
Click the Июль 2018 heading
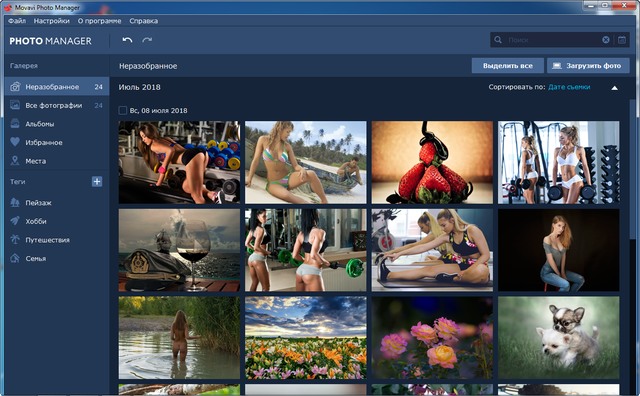pyautogui.click(x=139, y=87)
